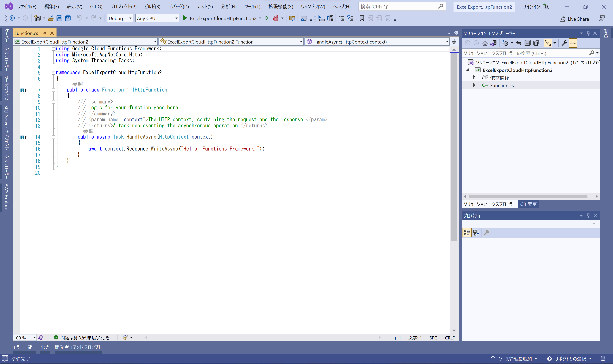
Task: Open the 出力 tab
Action: (45, 347)
